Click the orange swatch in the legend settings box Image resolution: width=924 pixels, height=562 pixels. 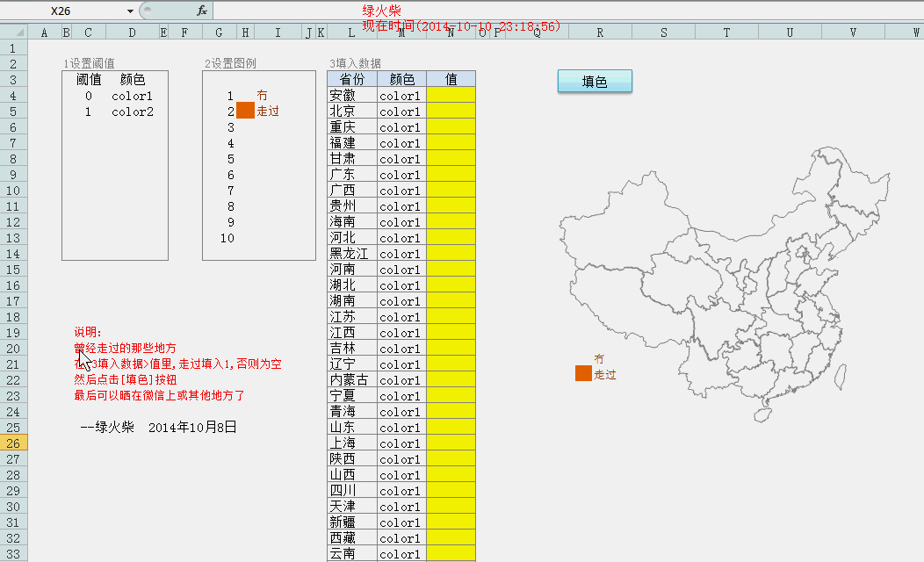(245, 110)
